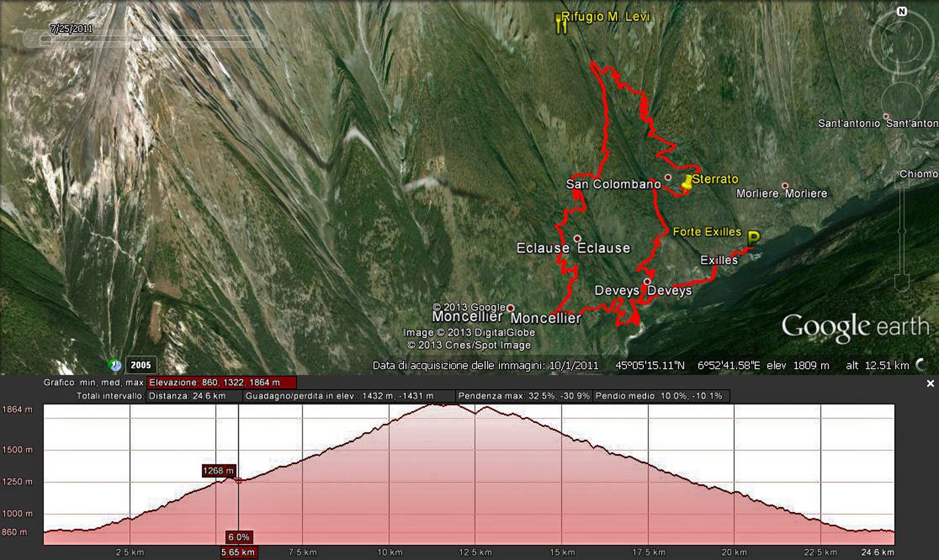The height and width of the screenshot is (560, 939).
Task: Click the N compass north-up button
Action: tap(902, 12)
